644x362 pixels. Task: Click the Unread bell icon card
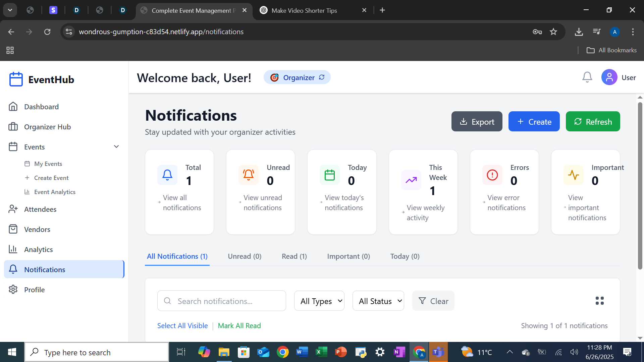[x=248, y=175]
